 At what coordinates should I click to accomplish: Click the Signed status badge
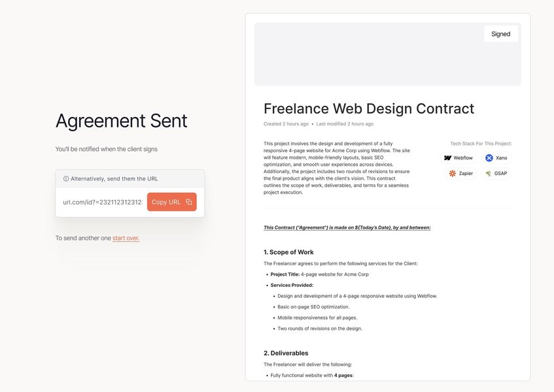tap(500, 34)
